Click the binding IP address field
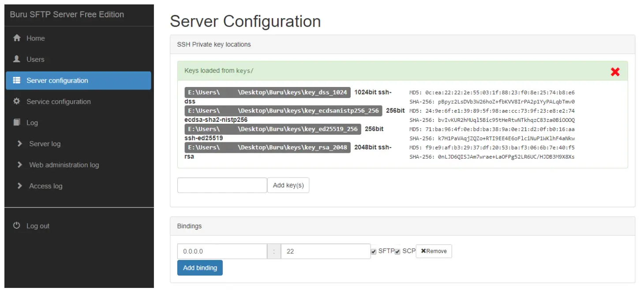 coord(222,251)
